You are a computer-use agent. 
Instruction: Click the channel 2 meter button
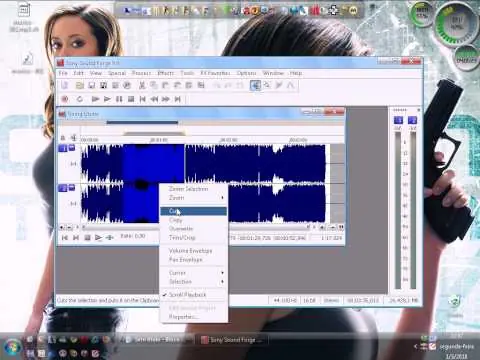tap(412, 120)
